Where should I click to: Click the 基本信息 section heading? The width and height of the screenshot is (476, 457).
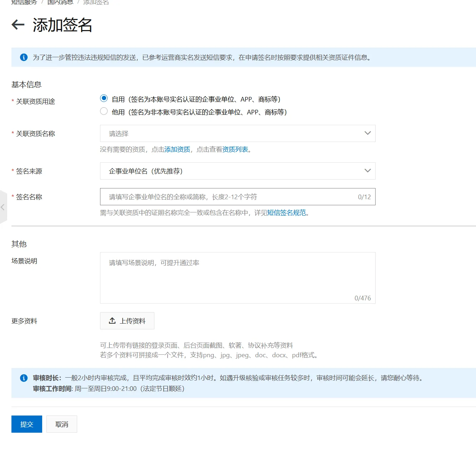coord(26,84)
